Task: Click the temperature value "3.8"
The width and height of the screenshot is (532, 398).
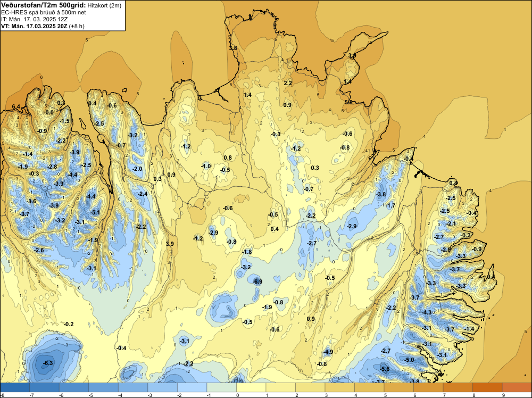Action: point(233,48)
